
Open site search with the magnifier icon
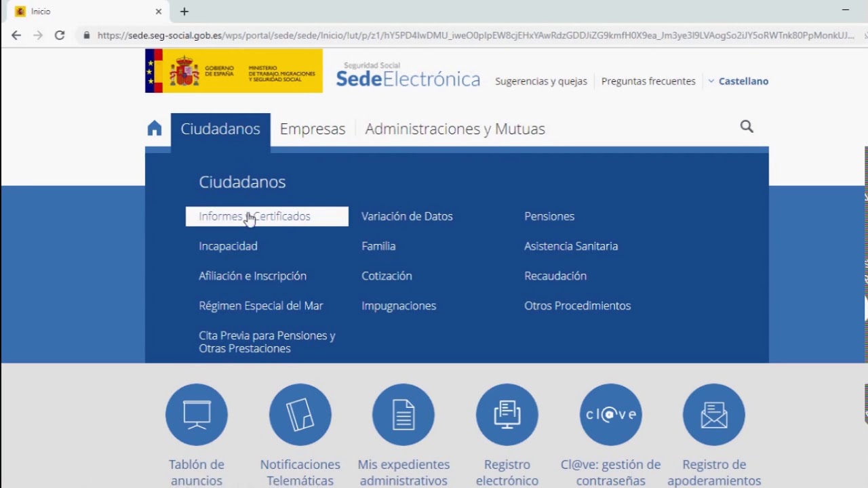[x=747, y=127]
